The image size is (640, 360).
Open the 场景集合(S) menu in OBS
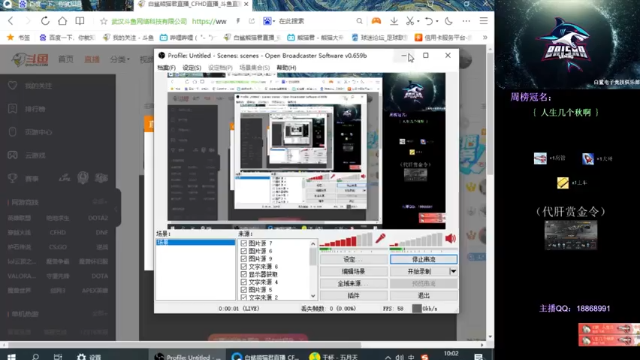tap(254, 67)
